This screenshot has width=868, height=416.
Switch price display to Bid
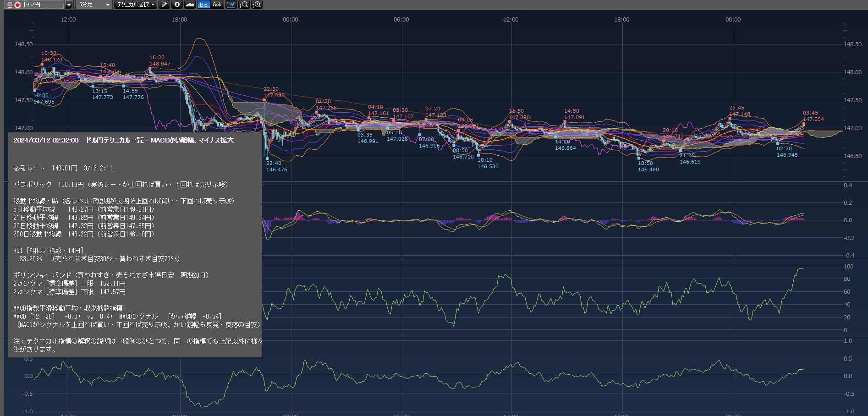pos(203,5)
